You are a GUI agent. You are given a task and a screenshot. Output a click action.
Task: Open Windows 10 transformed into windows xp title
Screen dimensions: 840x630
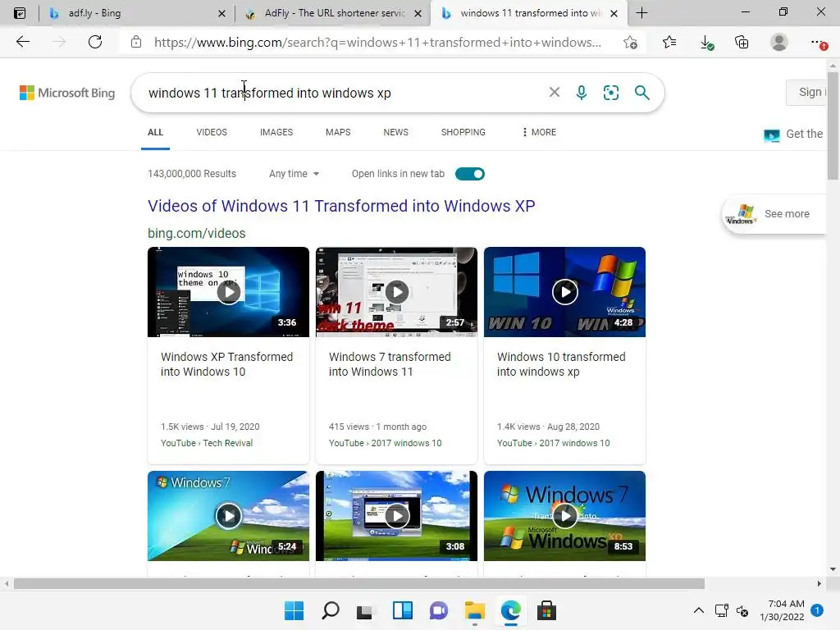coord(561,364)
